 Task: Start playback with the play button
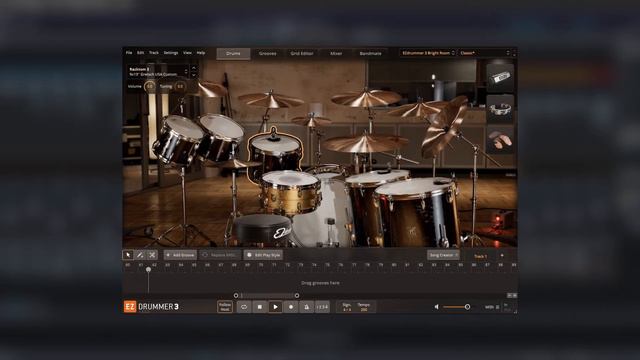click(275, 307)
